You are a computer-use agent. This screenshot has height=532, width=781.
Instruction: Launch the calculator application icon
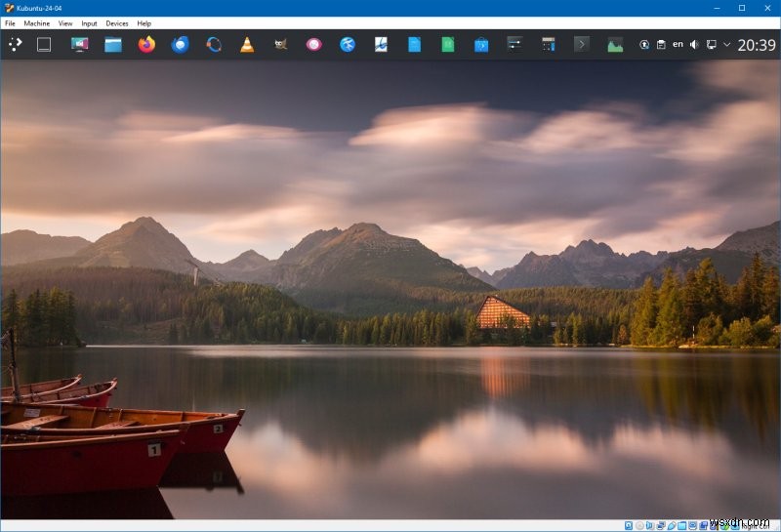[548, 44]
